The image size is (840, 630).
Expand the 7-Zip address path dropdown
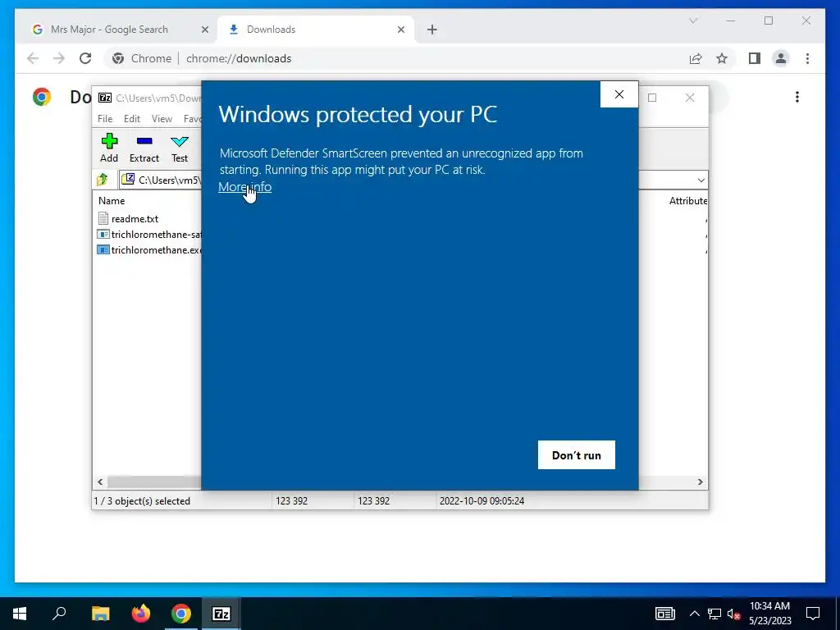(701, 180)
